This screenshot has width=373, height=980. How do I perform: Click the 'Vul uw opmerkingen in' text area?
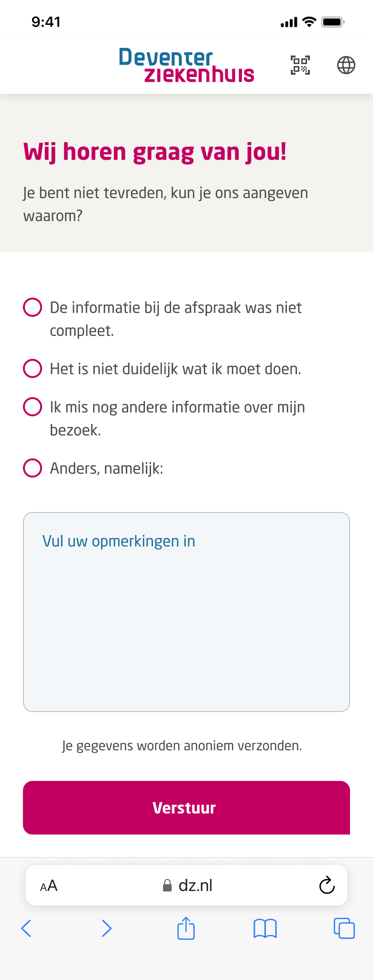click(186, 612)
